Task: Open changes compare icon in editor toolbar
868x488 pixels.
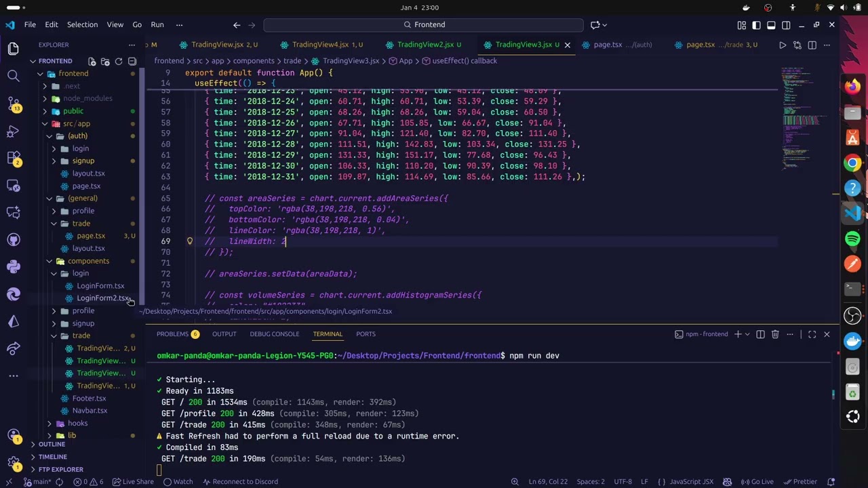Action: pos(797,45)
